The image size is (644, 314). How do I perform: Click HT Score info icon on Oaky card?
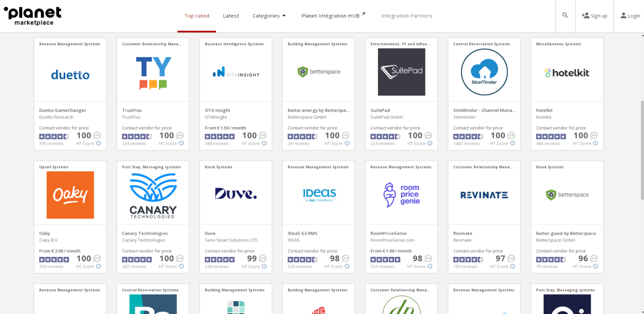(x=98, y=266)
